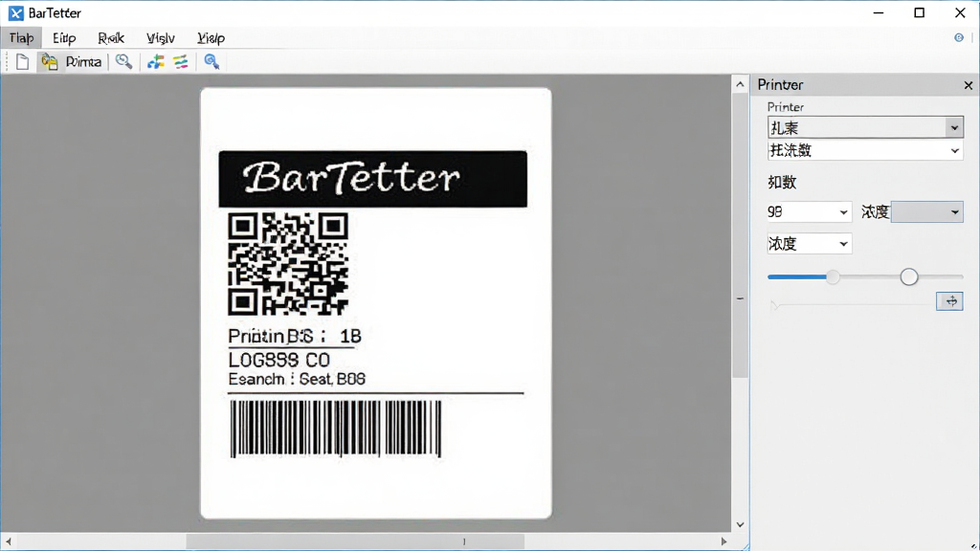This screenshot has height=551, width=980.
Task: Open the Vislp menu
Action: pos(211,38)
